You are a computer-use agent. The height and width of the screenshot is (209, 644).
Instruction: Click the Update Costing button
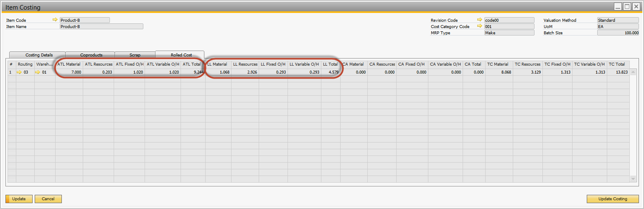click(x=613, y=199)
